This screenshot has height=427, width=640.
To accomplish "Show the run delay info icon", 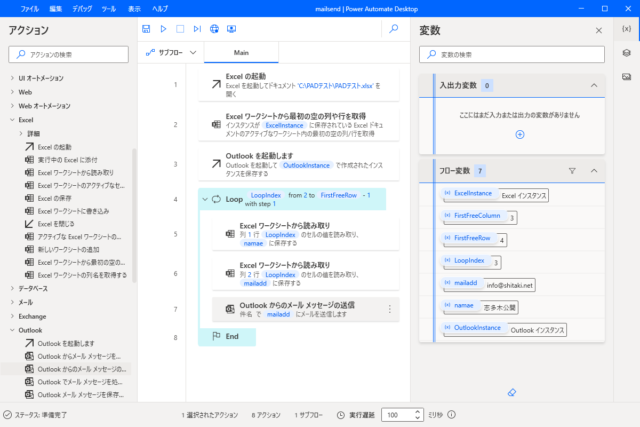I will click(x=451, y=415).
